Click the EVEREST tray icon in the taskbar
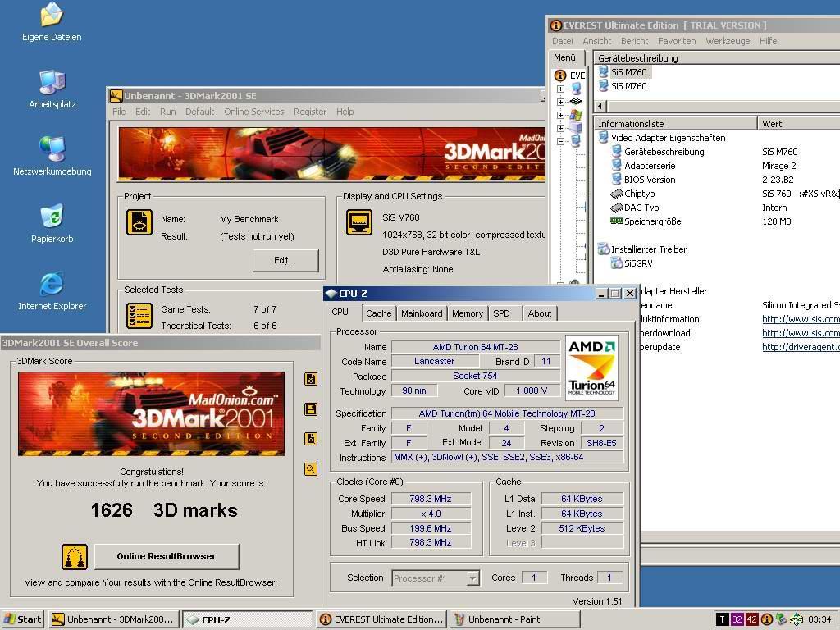840x630 pixels. tap(767, 619)
